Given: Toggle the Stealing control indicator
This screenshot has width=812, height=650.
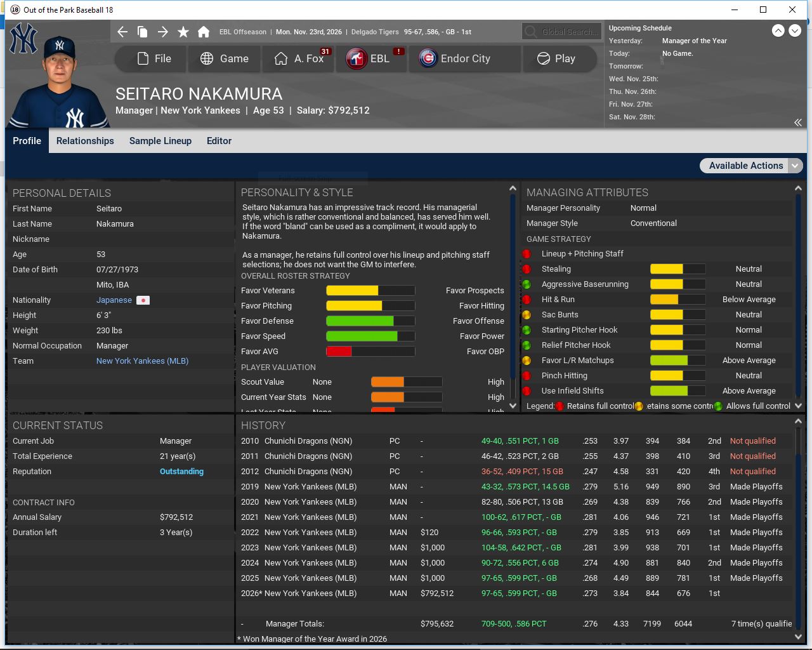Looking at the screenshot, I should 527,269.
